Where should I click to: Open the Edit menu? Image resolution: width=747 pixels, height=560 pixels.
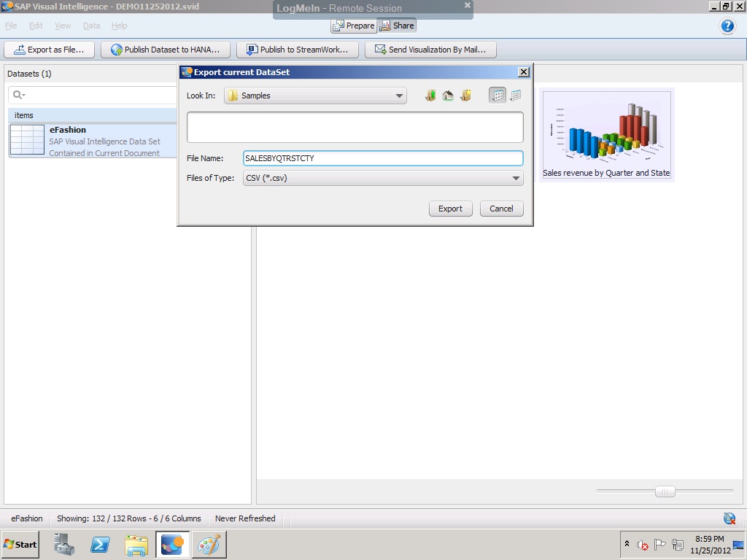36,26
